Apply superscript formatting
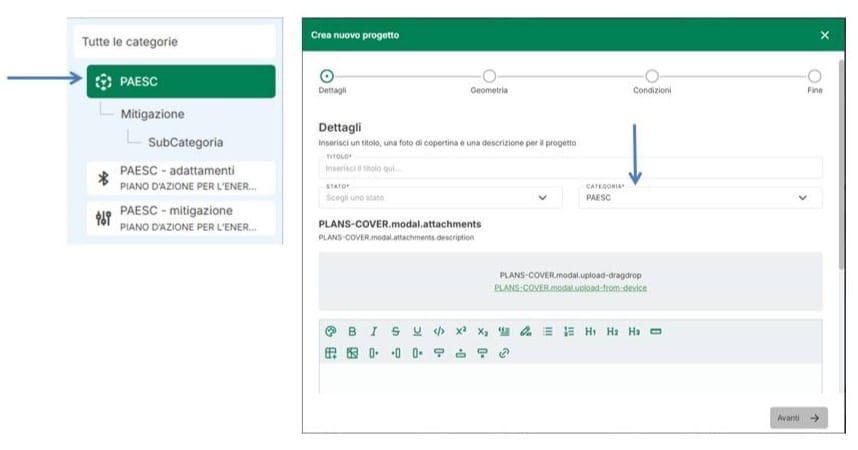 point(461,331)
